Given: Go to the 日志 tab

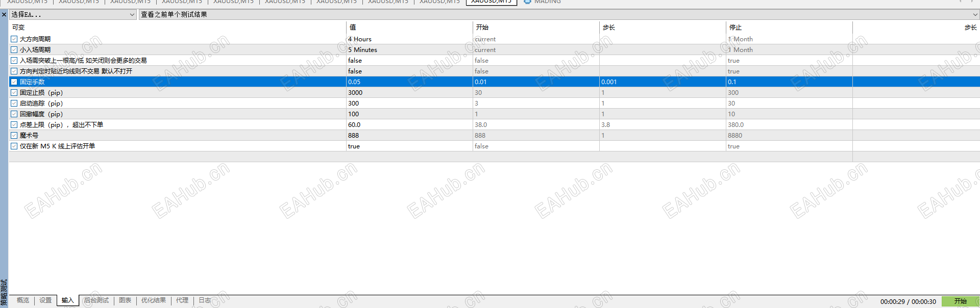Looking at the screenshot, I should tap(205, 300).
